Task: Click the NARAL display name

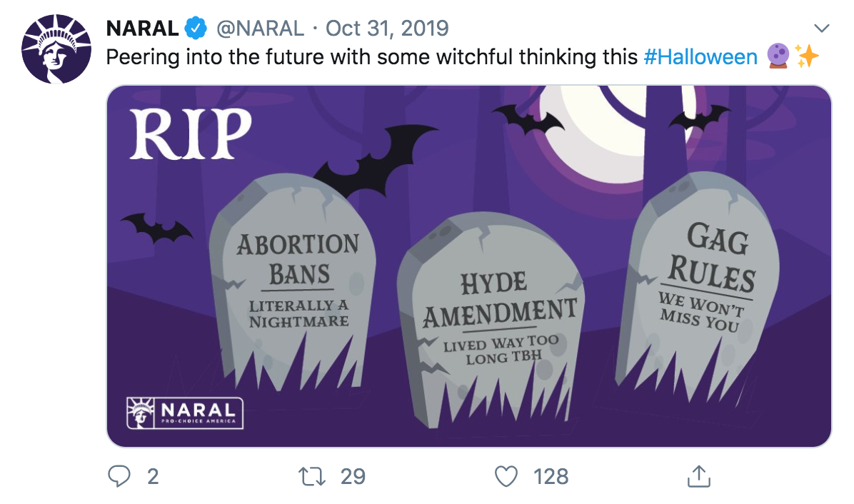Action: pyautogui.click(x=142, y=29)
